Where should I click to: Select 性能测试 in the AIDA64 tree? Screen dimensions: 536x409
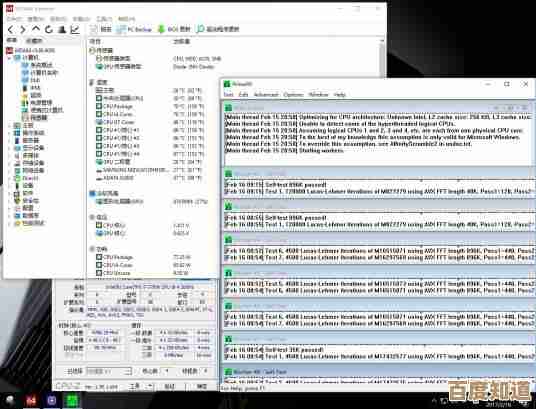click(29, 223)
